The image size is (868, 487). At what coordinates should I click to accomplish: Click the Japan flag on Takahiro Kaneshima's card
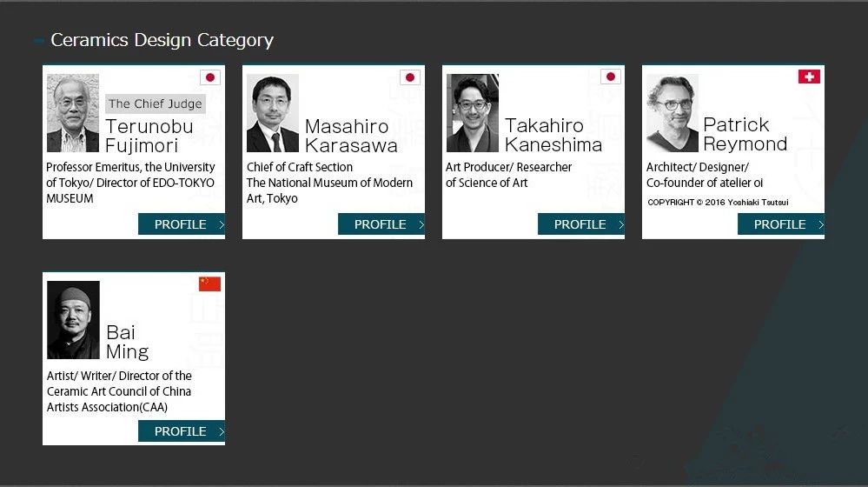click(610, 77)
